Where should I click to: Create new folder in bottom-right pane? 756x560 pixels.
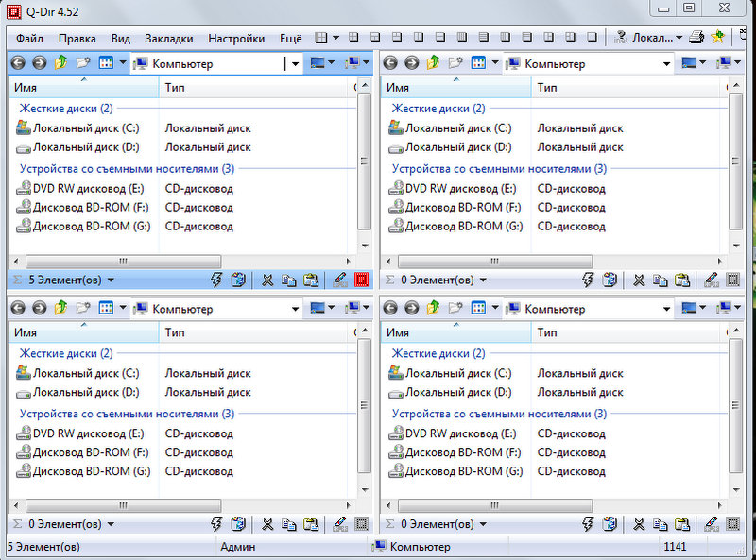(x=455, y=308)
